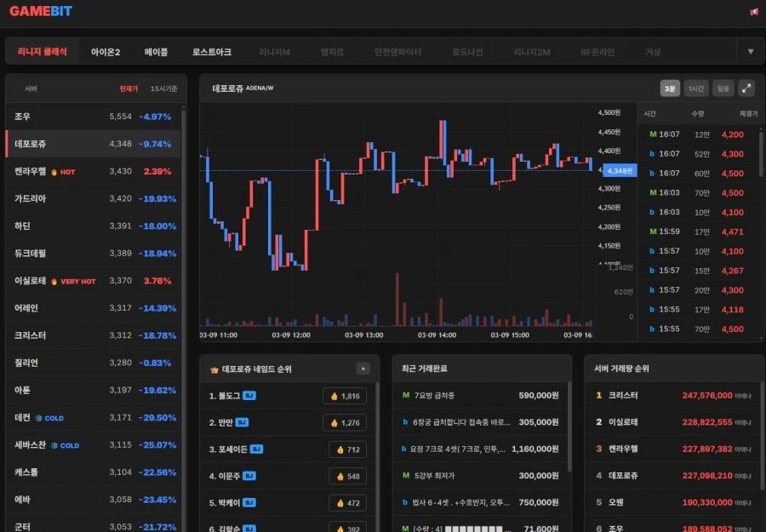Click the crown icon in 네임드 순위 panel
Image resolution: width=766 pixels, height=532 pixels.
pyautogui.click(x=214, y=369)
